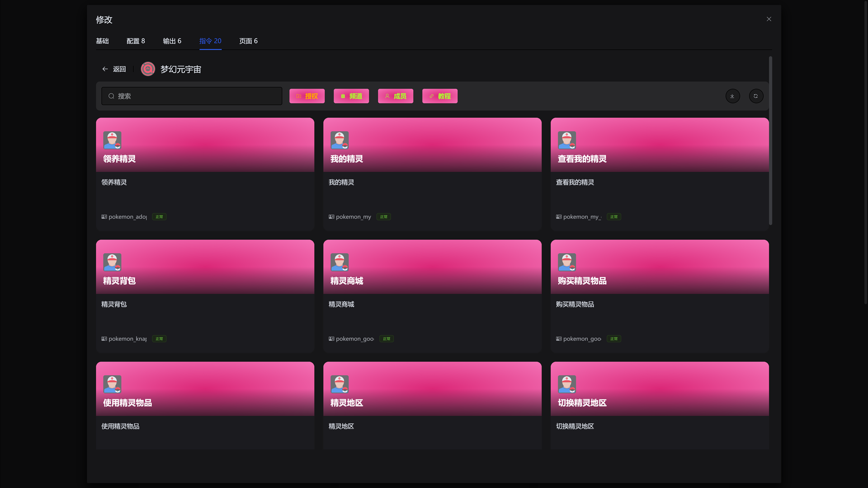
Task: Click the download icon in toolbar
Action: point(732,96)
